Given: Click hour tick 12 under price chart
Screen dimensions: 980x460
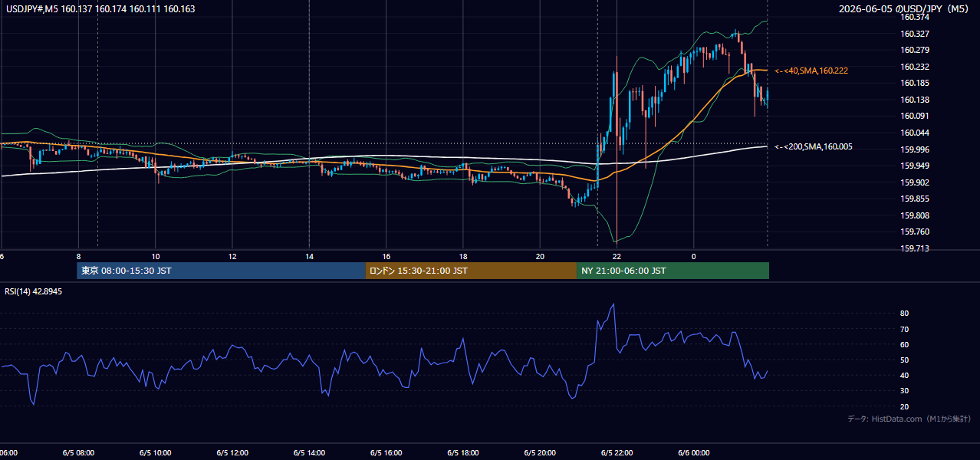Looking at the screenshot, I should coord(232,256).
